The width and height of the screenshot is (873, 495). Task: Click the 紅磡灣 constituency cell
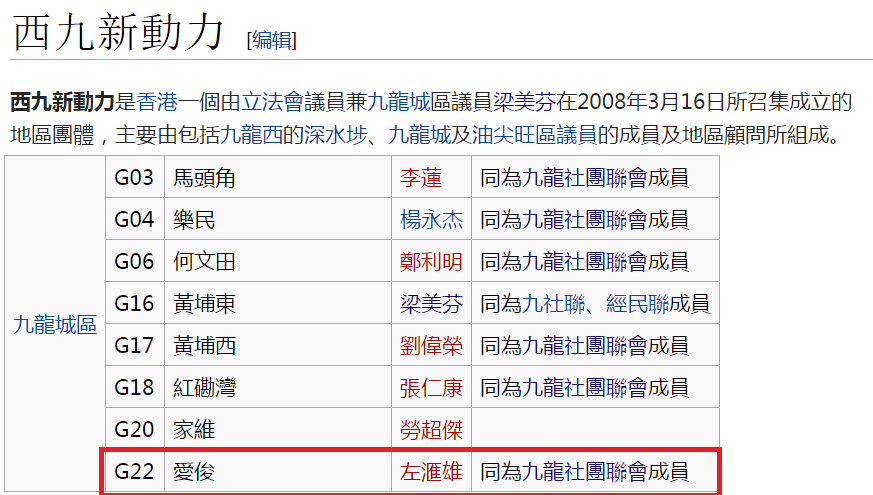[278, 387]
